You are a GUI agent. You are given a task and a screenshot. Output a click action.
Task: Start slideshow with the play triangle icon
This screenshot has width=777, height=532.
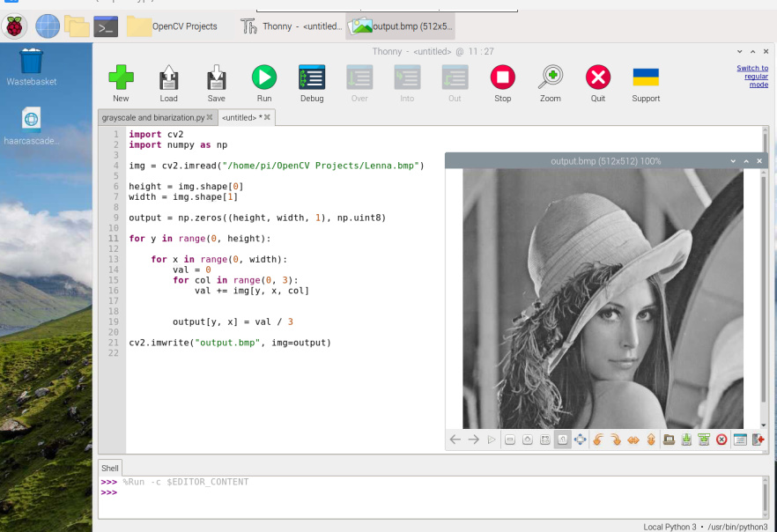tap(492, 440)
